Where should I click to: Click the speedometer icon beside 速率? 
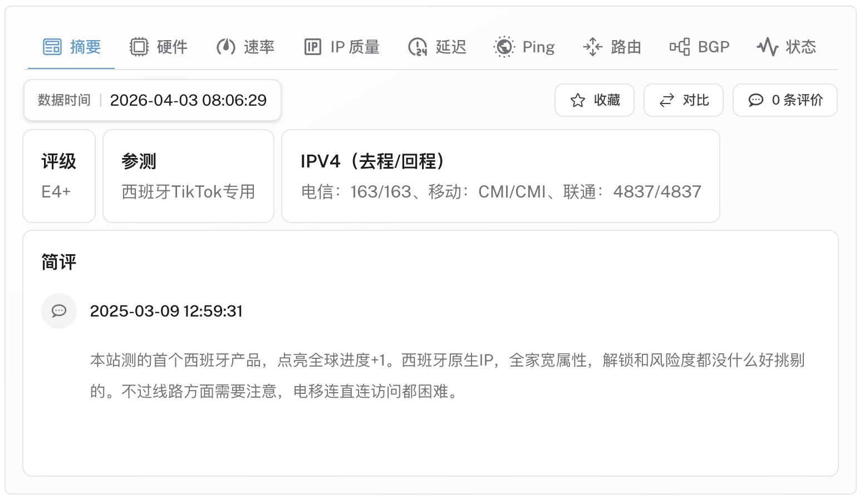click(x=226, y=47)
